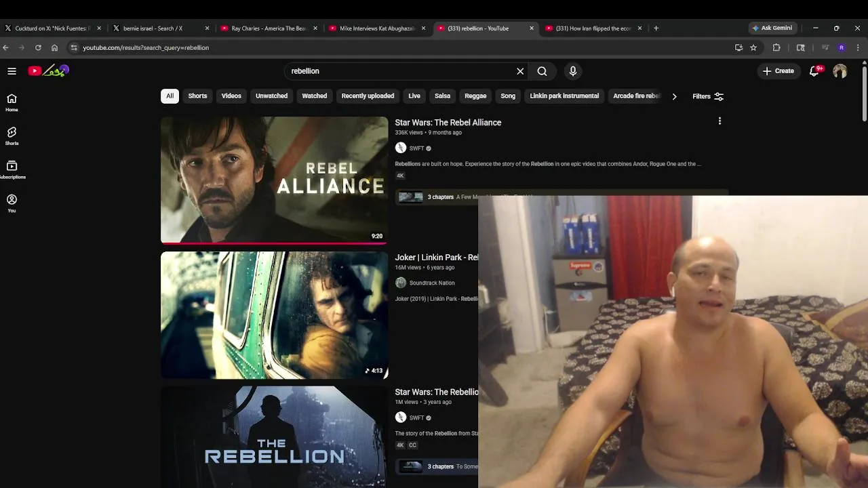This screenshot has height=488, width=868.
Task: Open the Chrome extensions puzzle icon
Action: point(776,47)
